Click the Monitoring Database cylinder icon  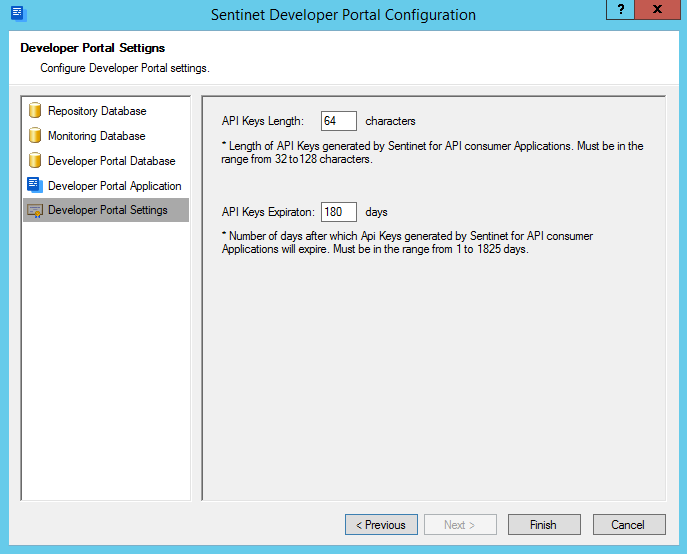(x=35, y=135)
